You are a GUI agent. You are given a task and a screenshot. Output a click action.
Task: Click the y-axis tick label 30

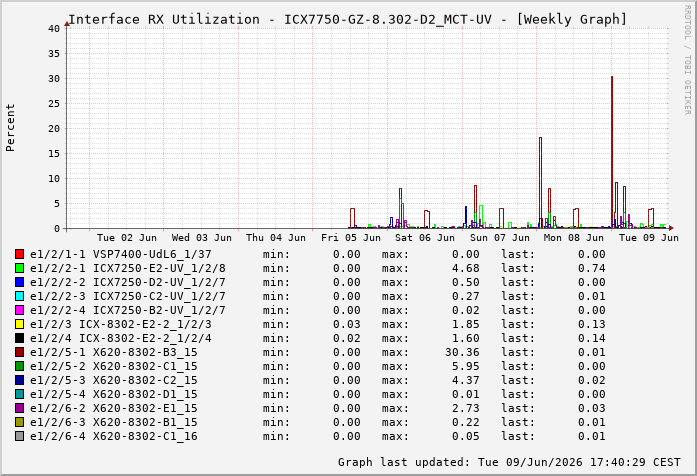click(54, 79)
